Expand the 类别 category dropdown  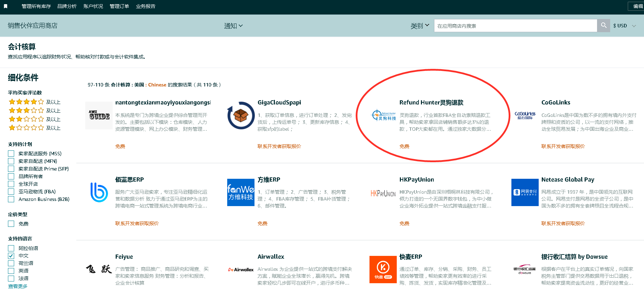coord(420,26)
